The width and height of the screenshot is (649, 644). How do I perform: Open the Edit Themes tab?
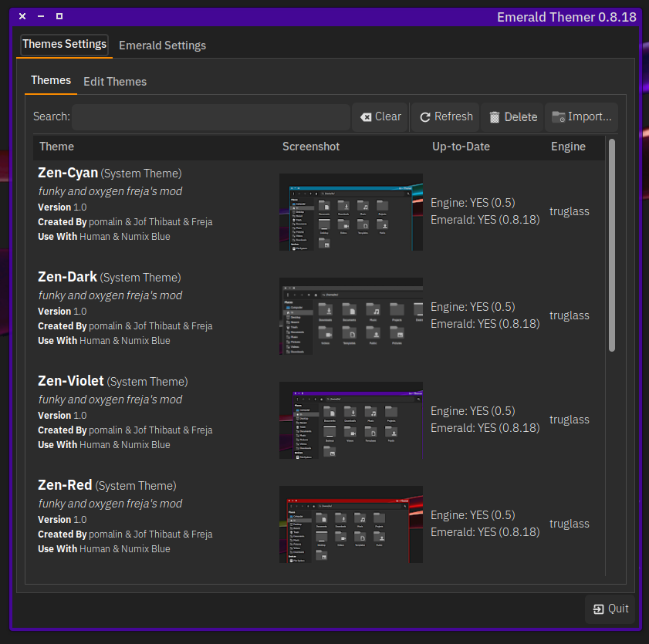pyautogui.click(x=115, y=82)
